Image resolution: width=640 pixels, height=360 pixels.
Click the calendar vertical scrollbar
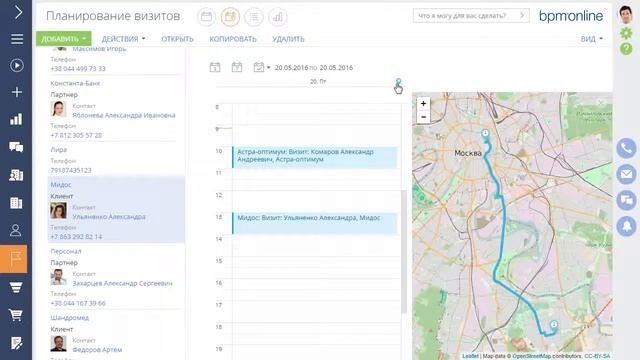pyautogui.click(x=404, y=251)
